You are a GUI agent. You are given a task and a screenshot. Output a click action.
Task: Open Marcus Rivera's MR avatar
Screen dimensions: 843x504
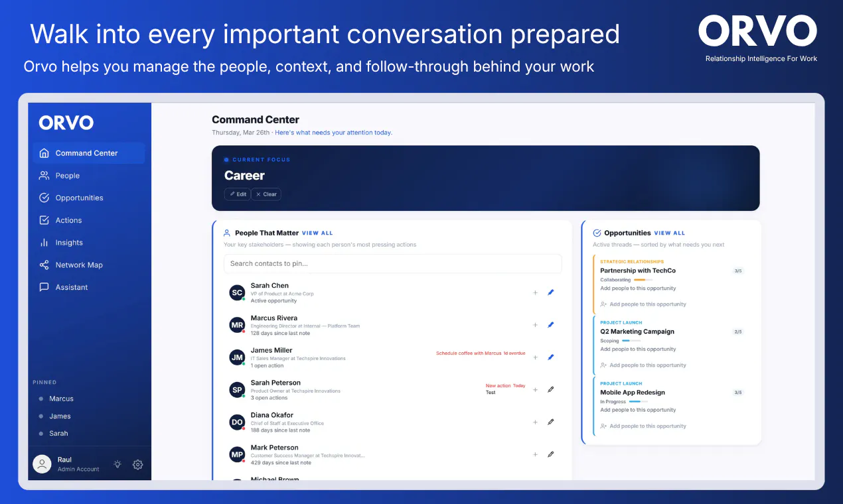[237, 325]
